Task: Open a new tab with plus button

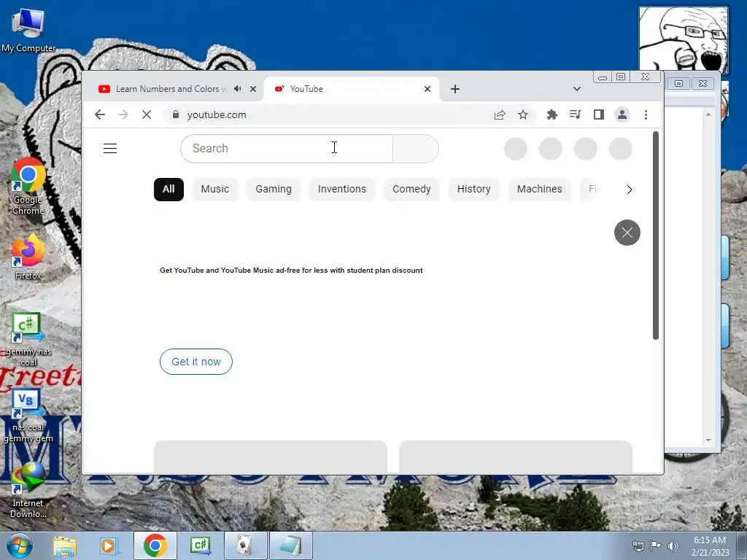Action: point(455,89)
